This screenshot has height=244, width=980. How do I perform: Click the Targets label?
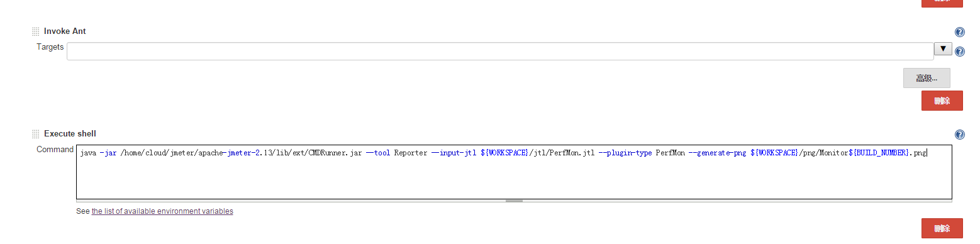pos(50,47)
